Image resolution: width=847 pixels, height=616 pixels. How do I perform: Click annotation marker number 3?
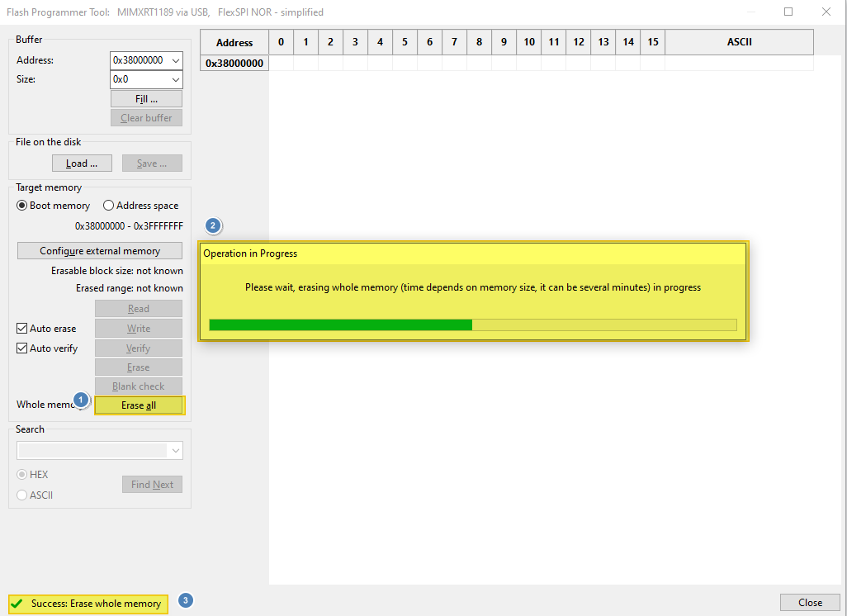click(186, 601)
